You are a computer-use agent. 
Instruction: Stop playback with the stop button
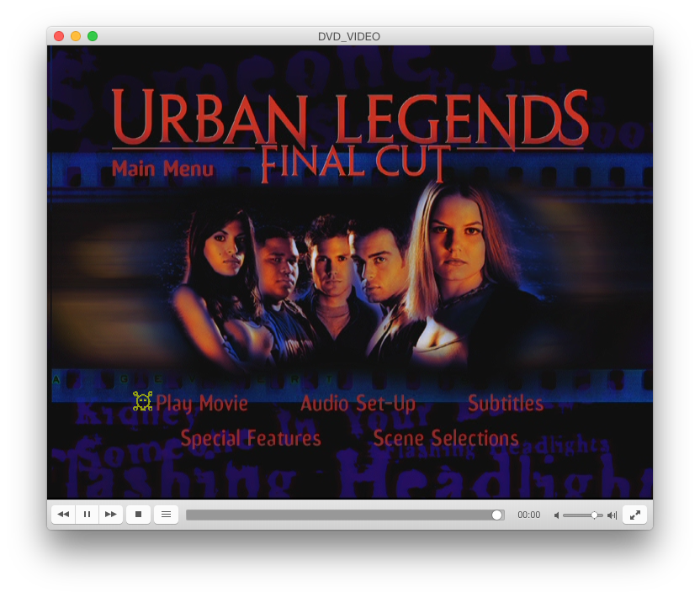(138, 515)
